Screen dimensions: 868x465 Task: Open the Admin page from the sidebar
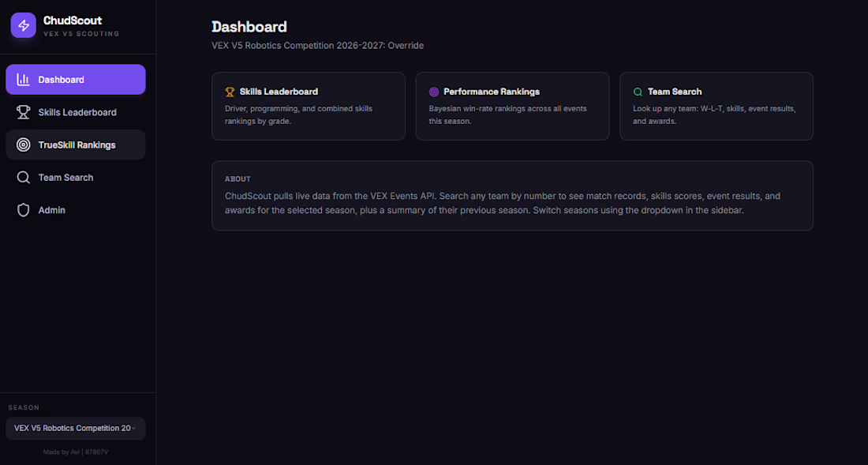(x=76, y=210)
